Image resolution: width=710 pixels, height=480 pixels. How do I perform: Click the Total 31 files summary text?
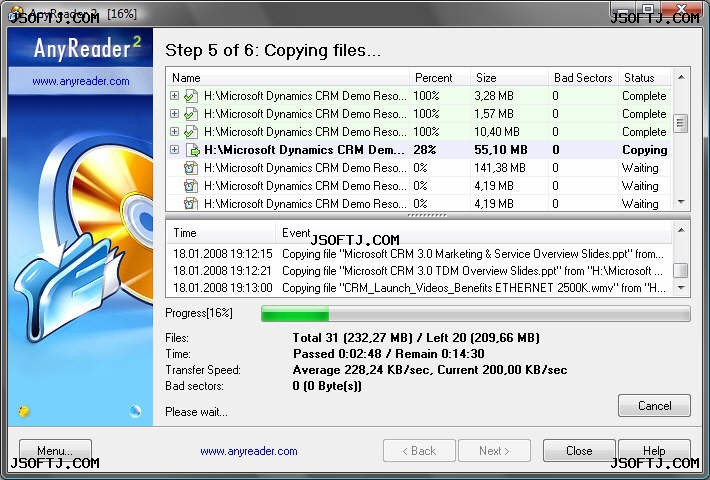click(x=416, y=338)
